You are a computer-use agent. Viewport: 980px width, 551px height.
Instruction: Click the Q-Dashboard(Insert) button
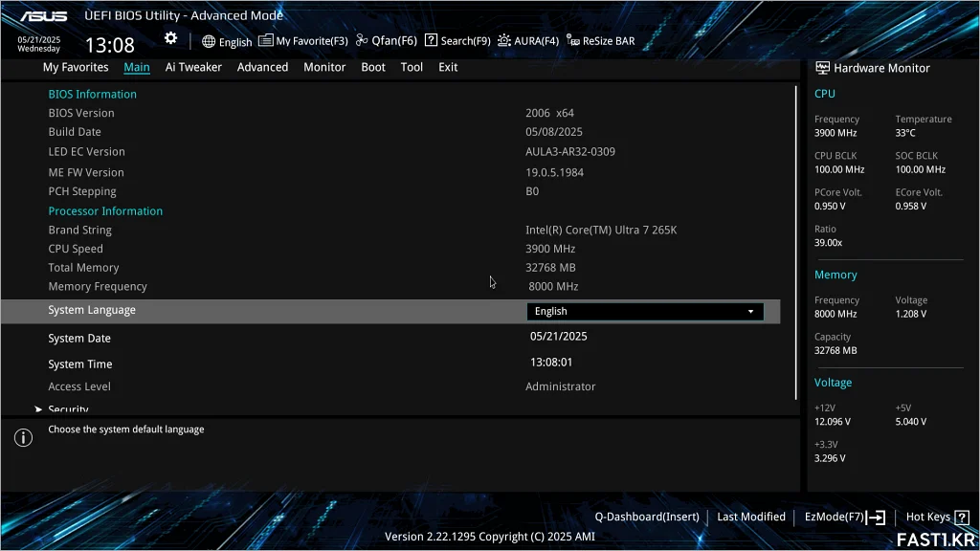647,517
